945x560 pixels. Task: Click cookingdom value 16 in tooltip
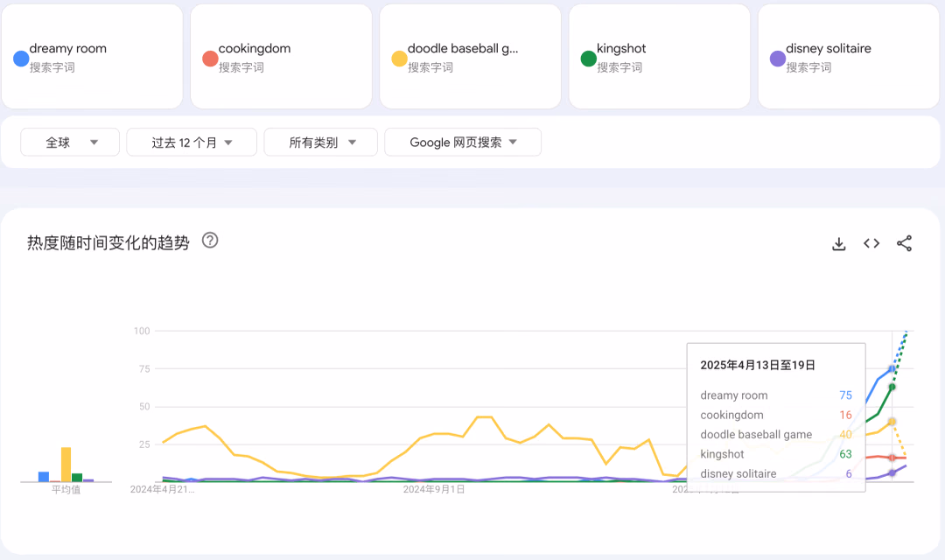[845, 416]
